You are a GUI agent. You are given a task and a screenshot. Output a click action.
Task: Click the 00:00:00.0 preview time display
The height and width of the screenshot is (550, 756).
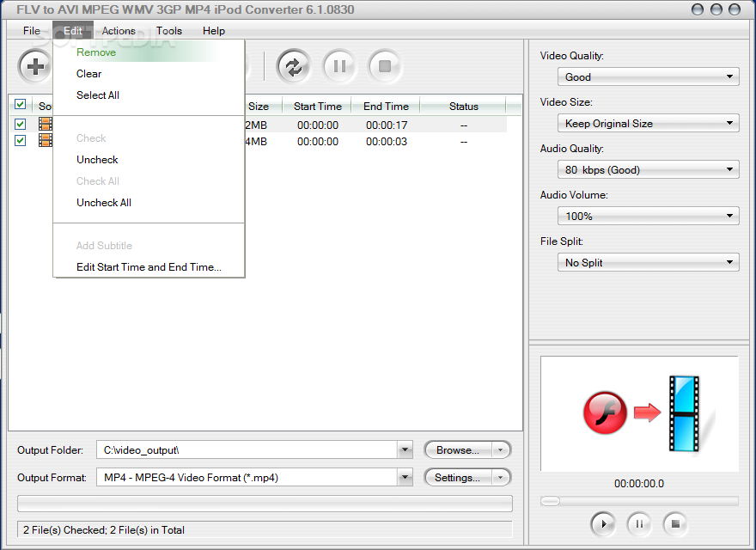point(639,484)
